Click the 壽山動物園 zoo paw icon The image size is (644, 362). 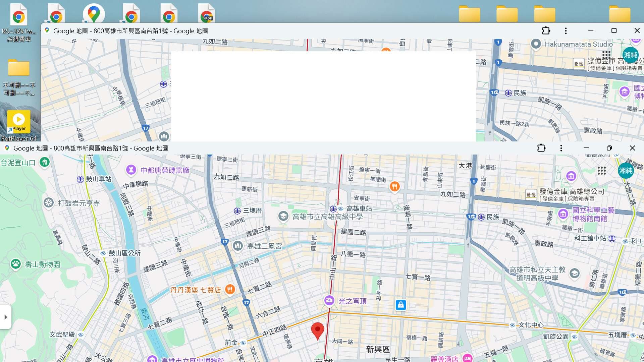coord(16,264)
